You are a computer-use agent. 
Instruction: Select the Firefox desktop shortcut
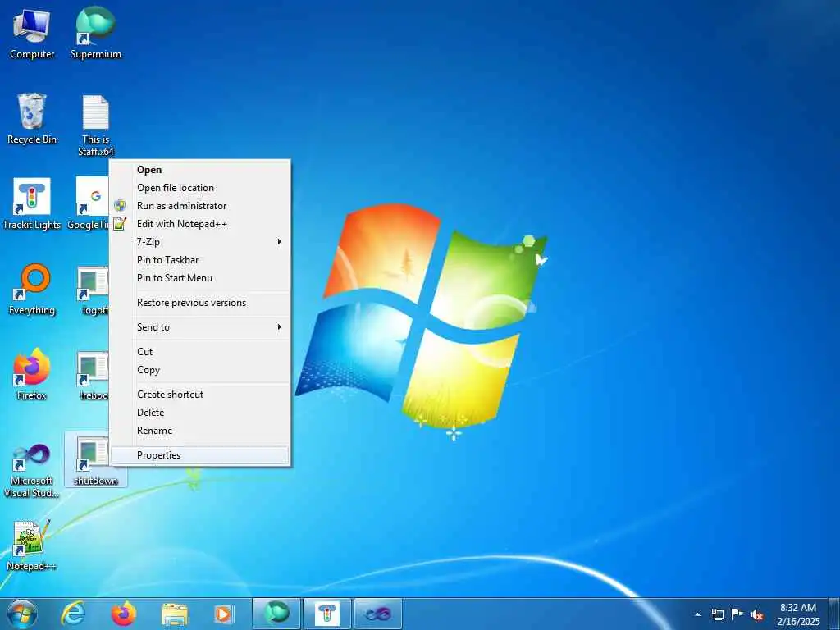pos(32,374)
